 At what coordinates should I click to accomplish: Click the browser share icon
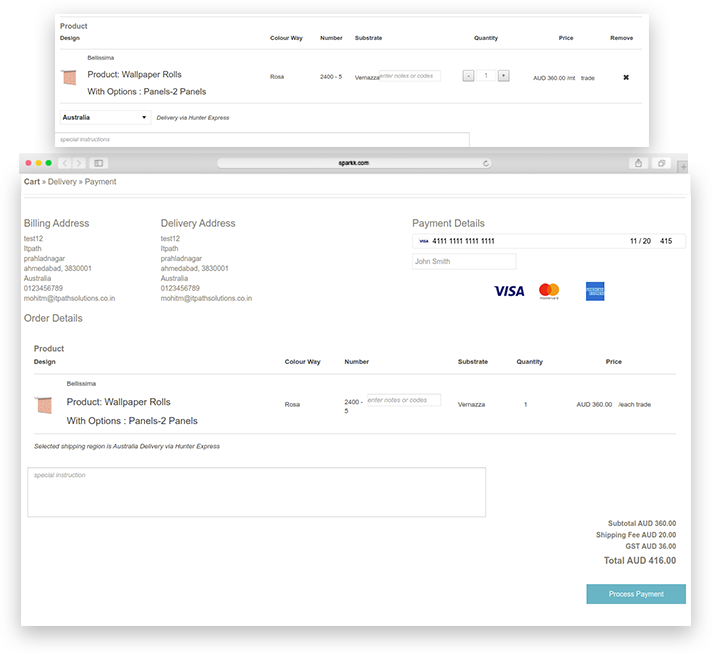tap(637, 163)
